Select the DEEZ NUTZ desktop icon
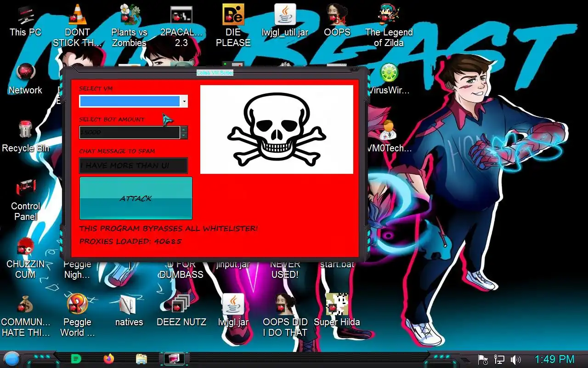The height and width of the screenshot is (368, 588). [x=181, y=310]
